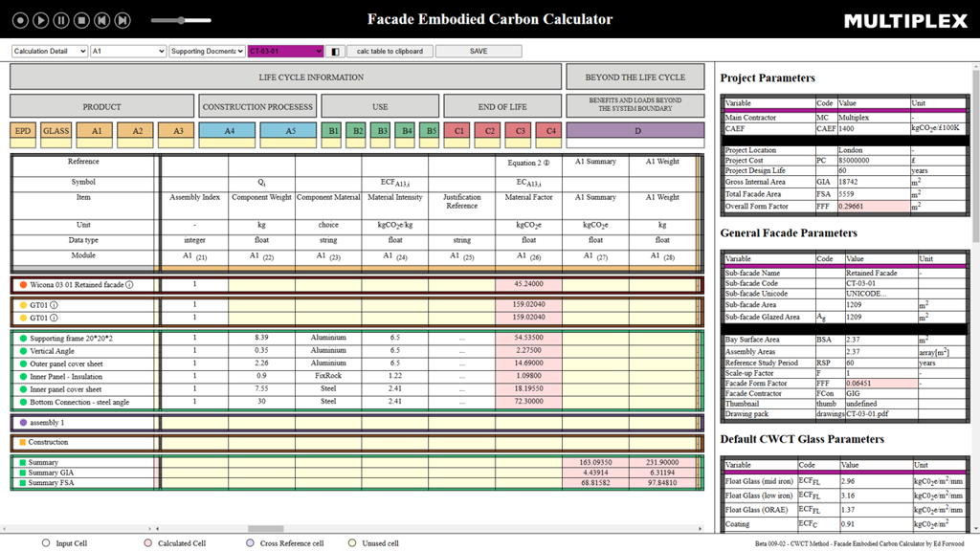The height and width of the screenshot is (551, 980).
Task: Click the Drawing pack value CT-03-01.pdf
Action: click(x=881, y=413)
